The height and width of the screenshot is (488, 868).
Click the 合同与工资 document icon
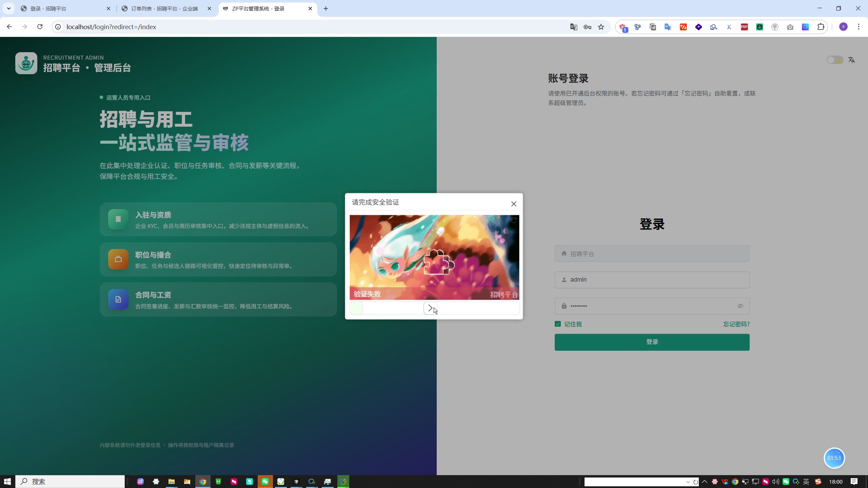tap(118, 299)
